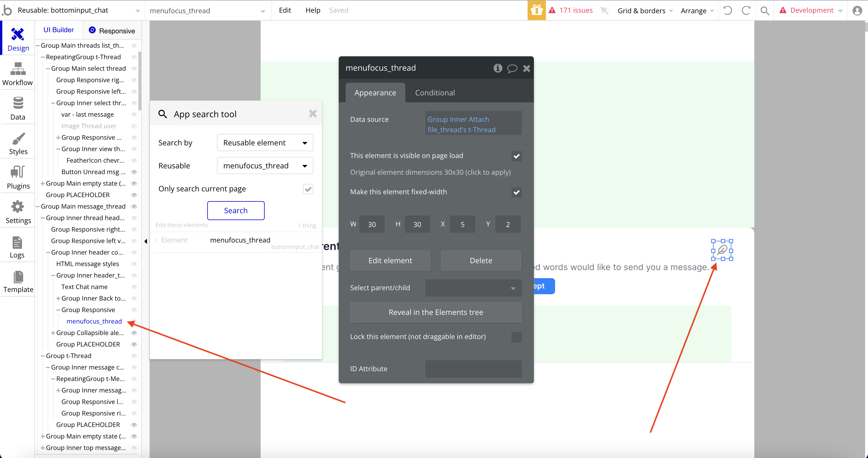Uncheck Only search current page
The height and width of the screenshot is (458, 868).
click(308, 189)
